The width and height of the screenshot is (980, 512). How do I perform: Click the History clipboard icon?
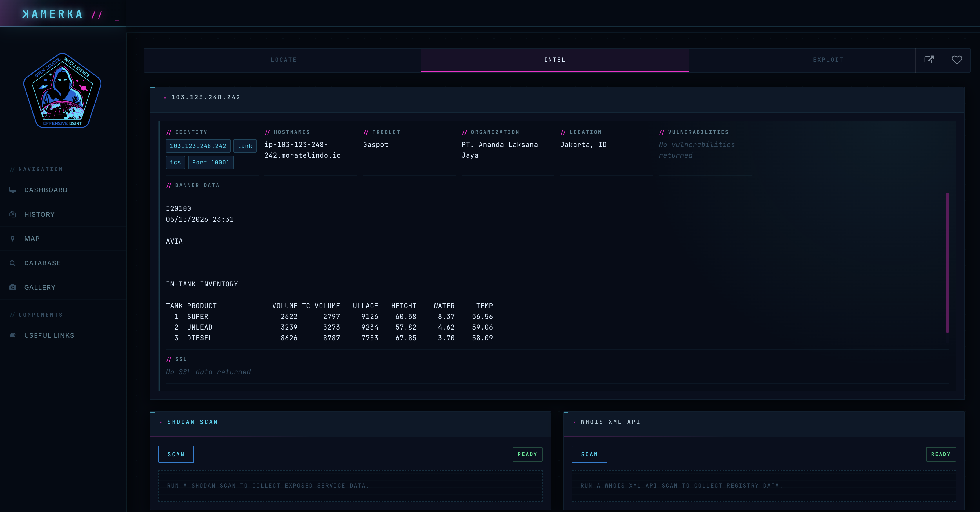(x=12, y=214)
